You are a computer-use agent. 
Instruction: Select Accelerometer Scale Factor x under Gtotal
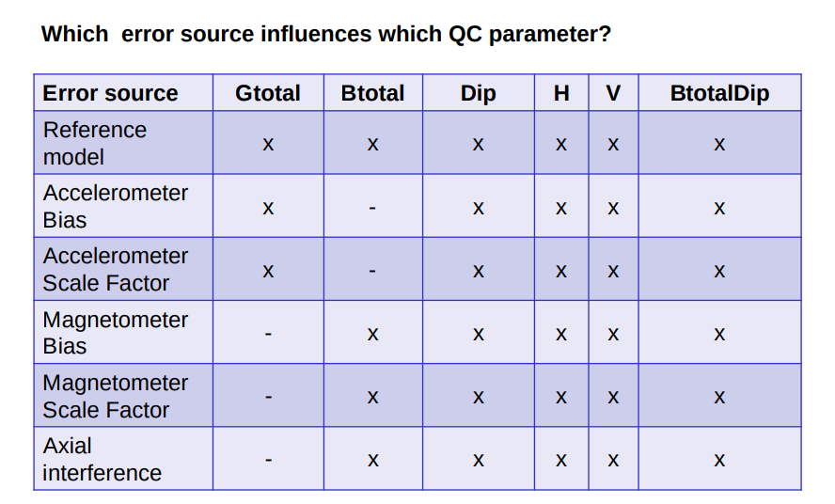pyautogui.click(x=268, y=272)
